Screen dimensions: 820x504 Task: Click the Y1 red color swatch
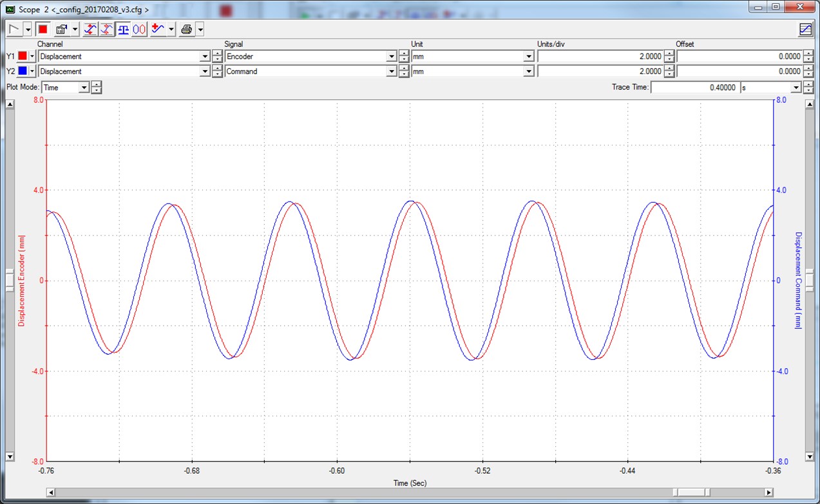(23, 57)
